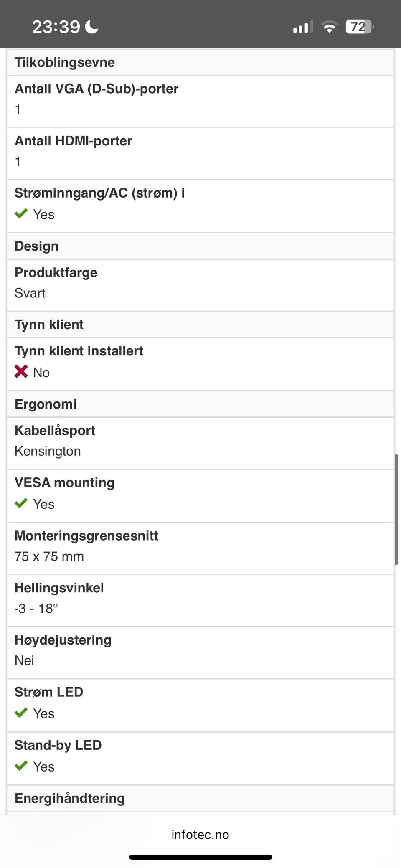The width and height of the screenshot is (401, 868).
Task: Click green checkmark under Strøm LED
Action: [21, 713]
